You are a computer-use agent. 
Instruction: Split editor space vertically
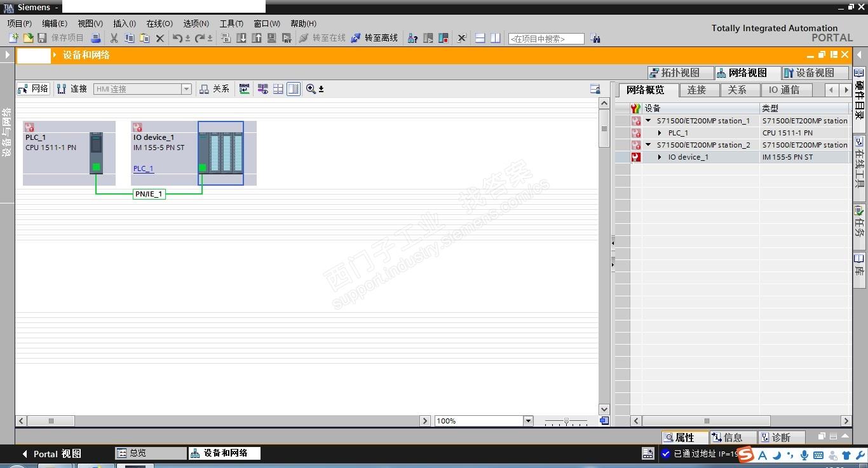coord(496,38)
